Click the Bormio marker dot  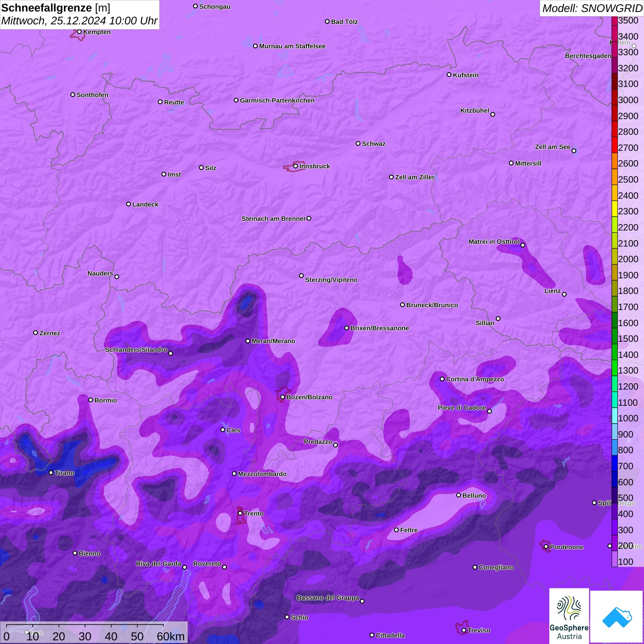point(91,400)
